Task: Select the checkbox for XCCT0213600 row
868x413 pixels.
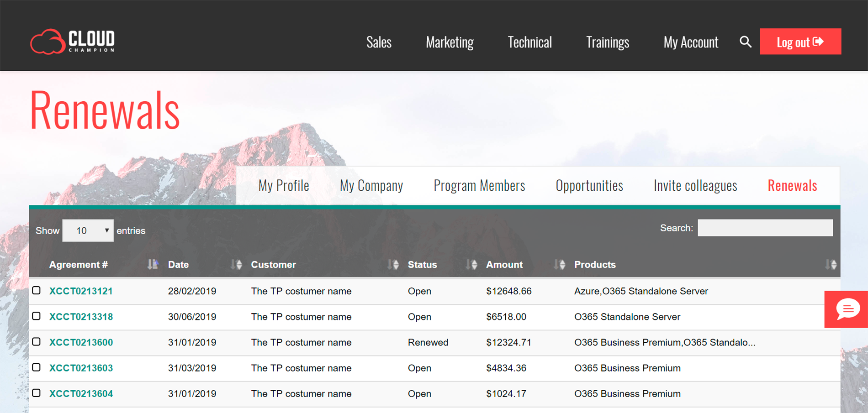Action: click(37, 342)
